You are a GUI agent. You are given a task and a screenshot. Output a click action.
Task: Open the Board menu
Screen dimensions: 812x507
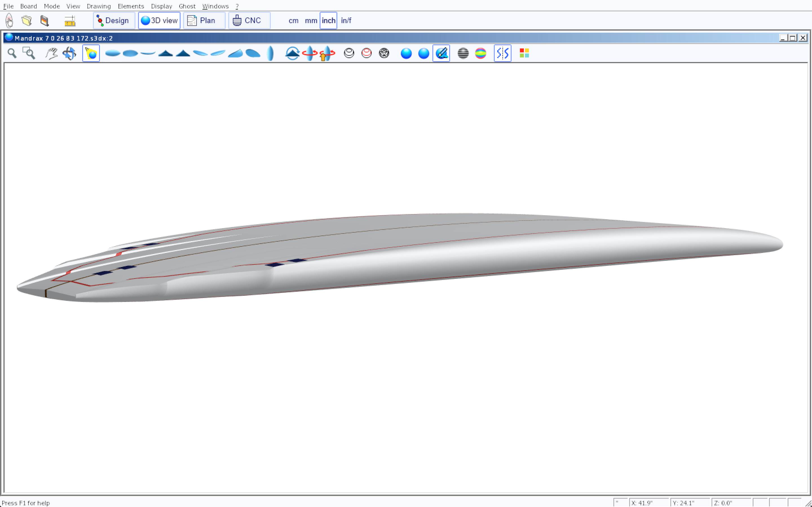(28, 6)
